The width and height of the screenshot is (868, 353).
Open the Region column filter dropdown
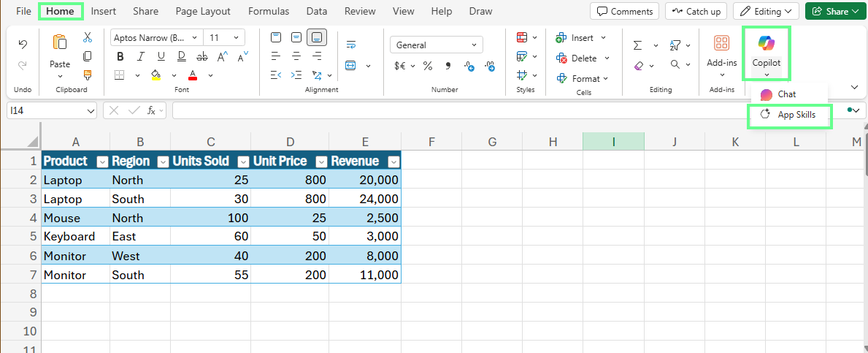(162, 162)
